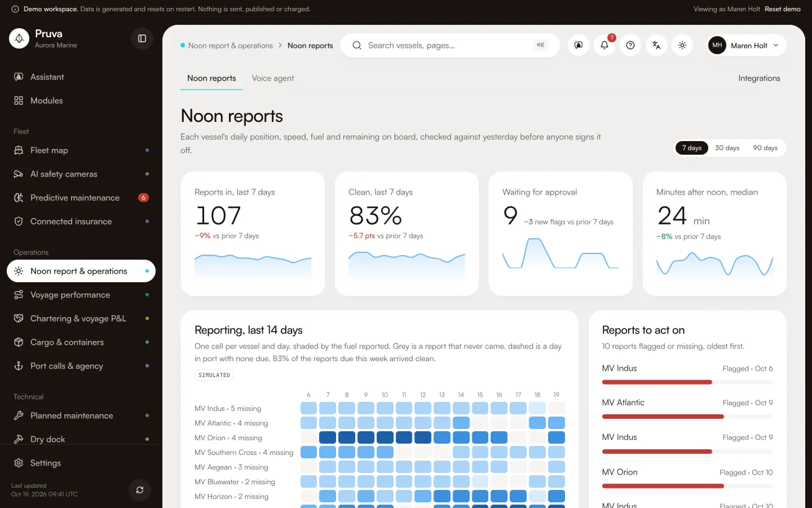Click Last updated Oct 19, 2026 timestamp
This screenshot has height=508, width=812.
tap(45, 490)
